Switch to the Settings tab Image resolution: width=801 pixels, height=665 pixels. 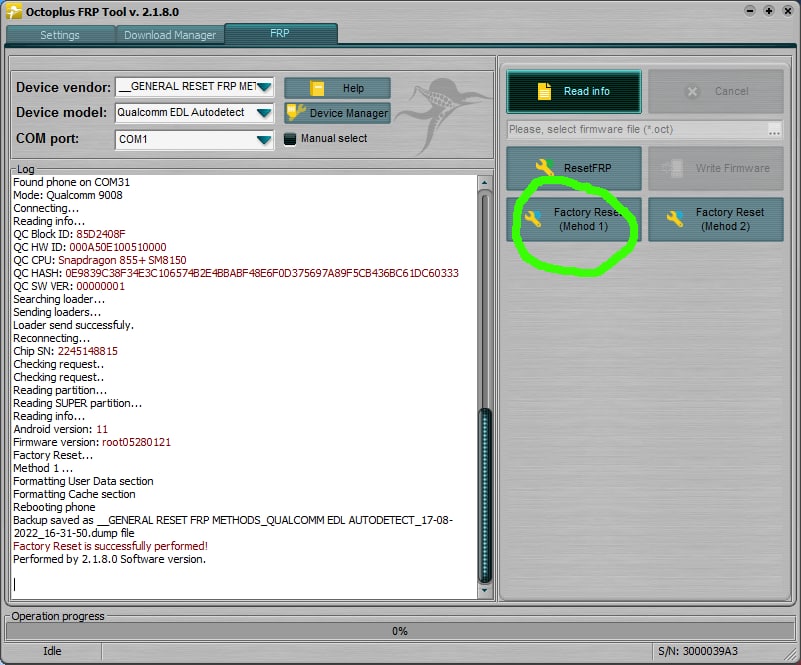click(x=60, y=35)
